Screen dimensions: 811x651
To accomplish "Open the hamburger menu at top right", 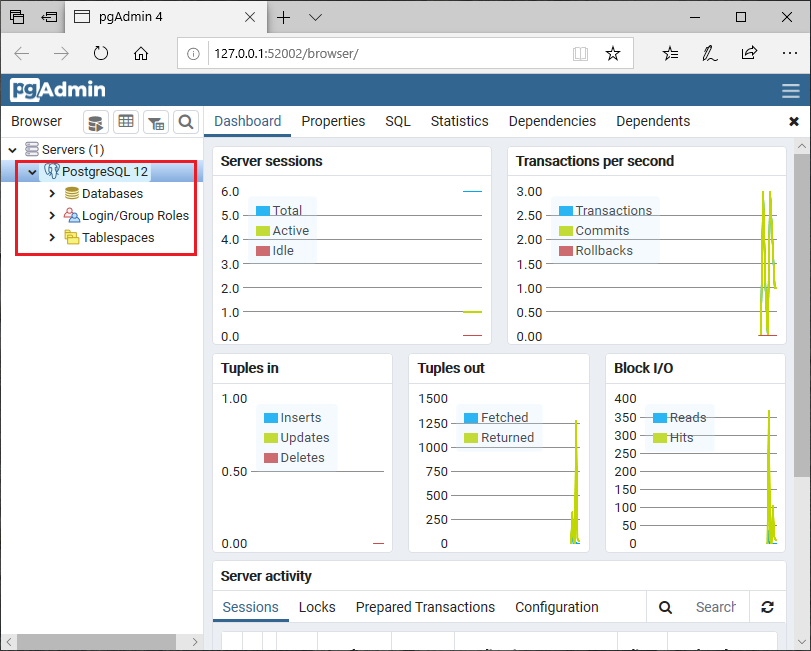I will pos(791,89).
